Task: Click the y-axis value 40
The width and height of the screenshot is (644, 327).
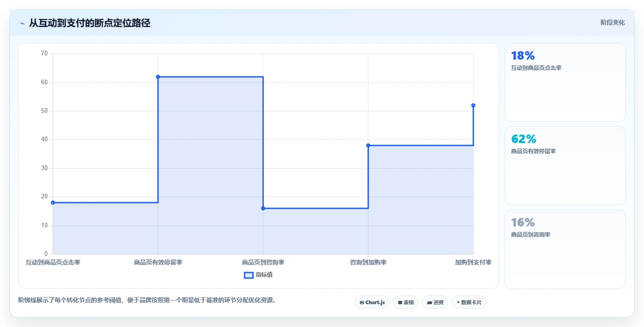Action: coord(44,139)
